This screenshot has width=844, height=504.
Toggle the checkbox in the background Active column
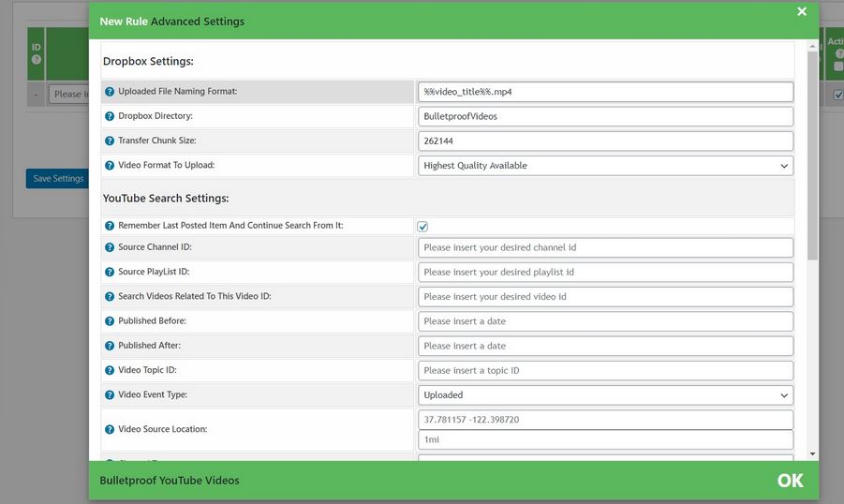838,95
